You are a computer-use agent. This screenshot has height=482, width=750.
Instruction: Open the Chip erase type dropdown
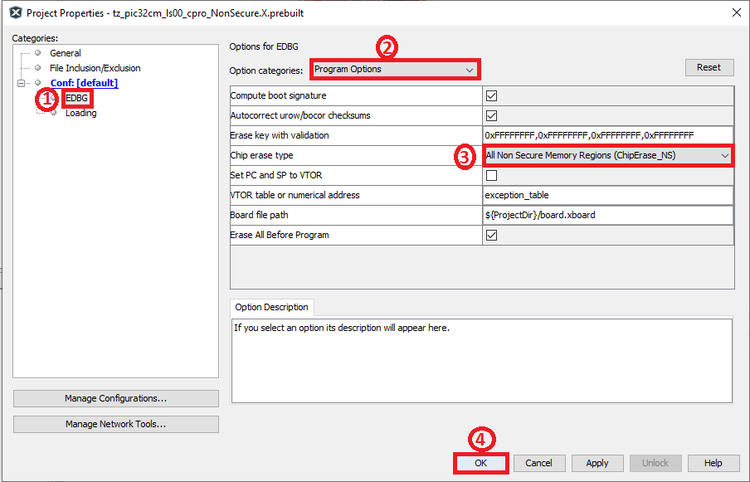click(607, 156)
